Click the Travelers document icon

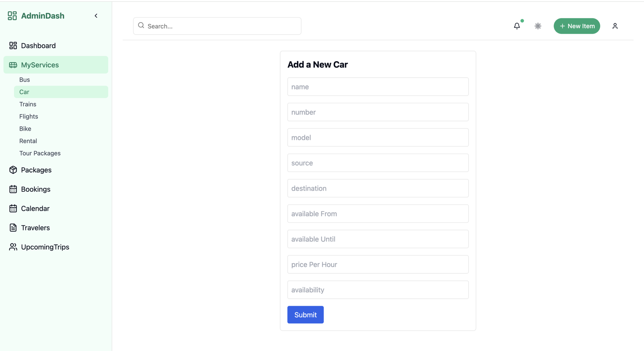13,228
